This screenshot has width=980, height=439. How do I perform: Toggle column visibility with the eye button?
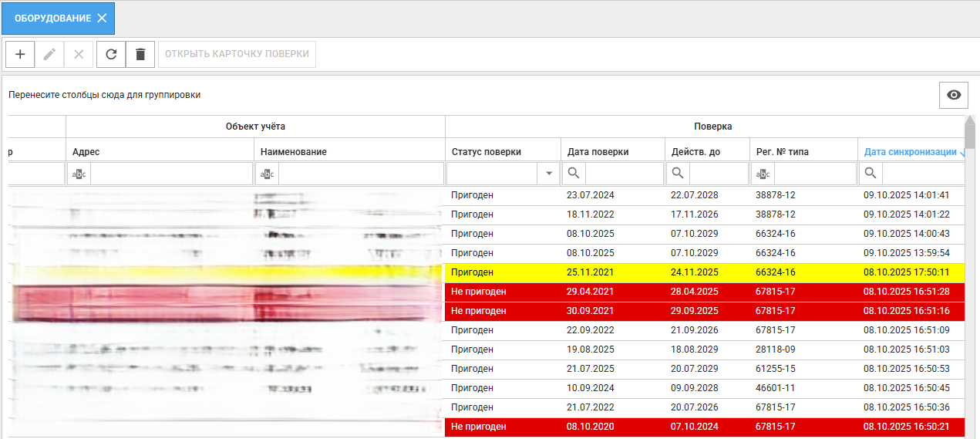pos(954,95)
